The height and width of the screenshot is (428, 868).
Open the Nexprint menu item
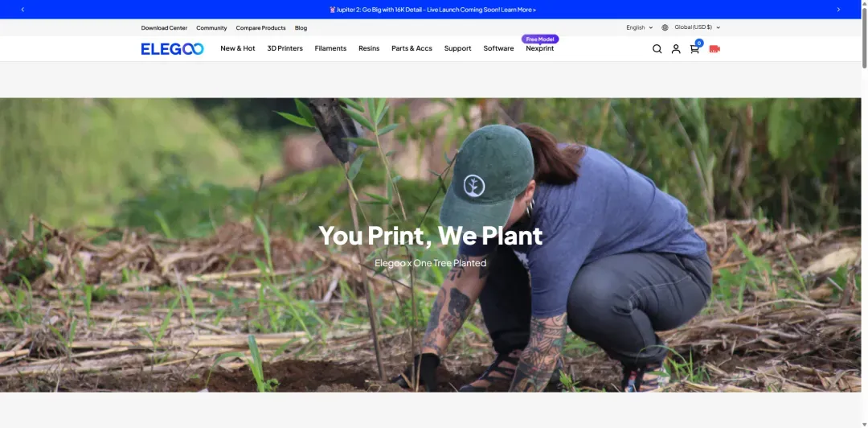[x=540, y=49]
